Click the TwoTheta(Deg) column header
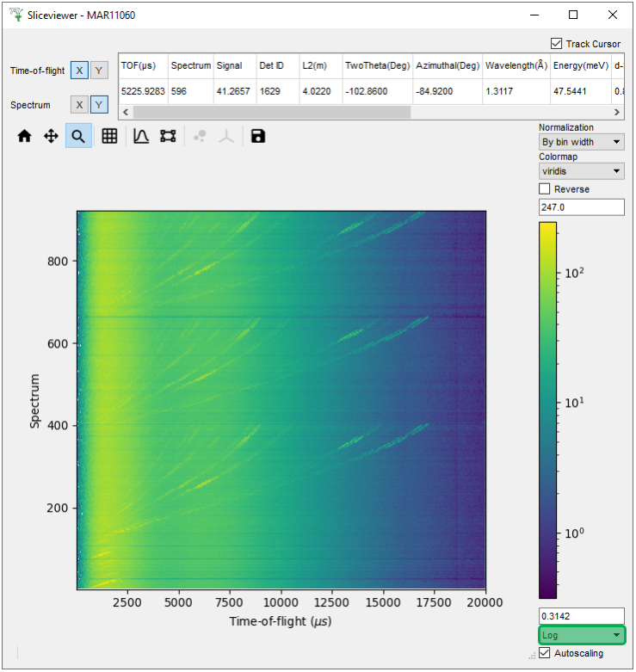The width and height of the screenshot is (636, 672). tap(376, 65)
